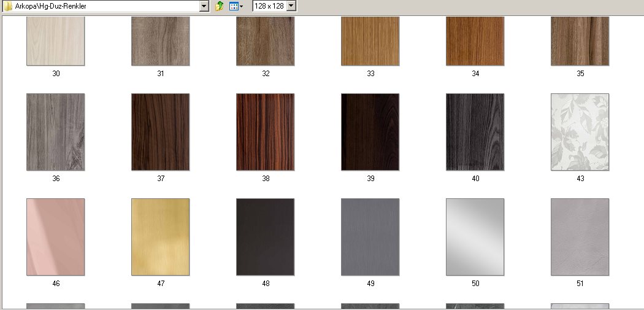
Task: Pick the light grey textured swatch 51
Action: 580,237
